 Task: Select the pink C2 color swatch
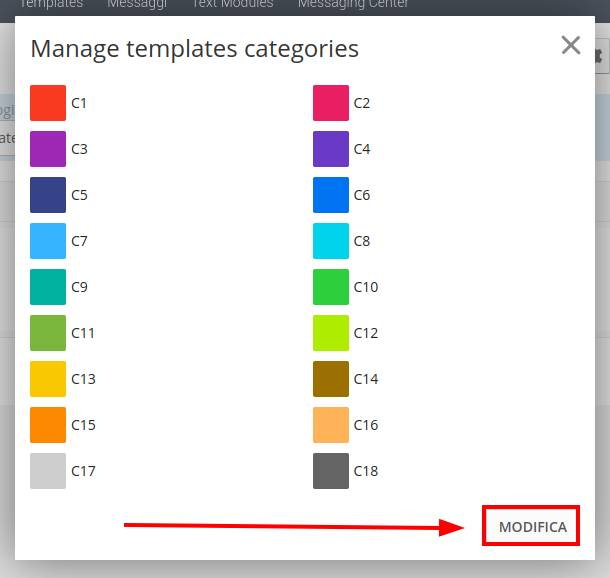coord(331,103)
